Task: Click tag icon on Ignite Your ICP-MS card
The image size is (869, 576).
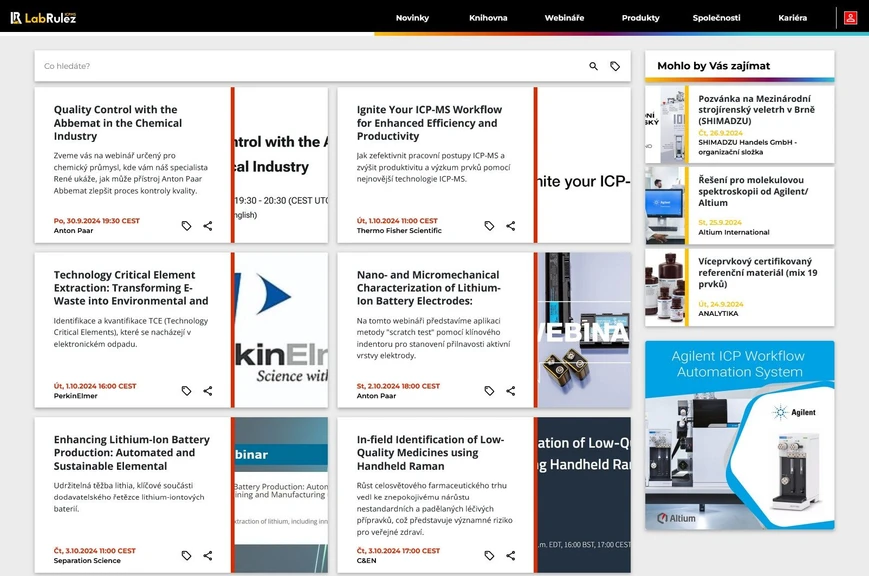Action: [489, 226]
